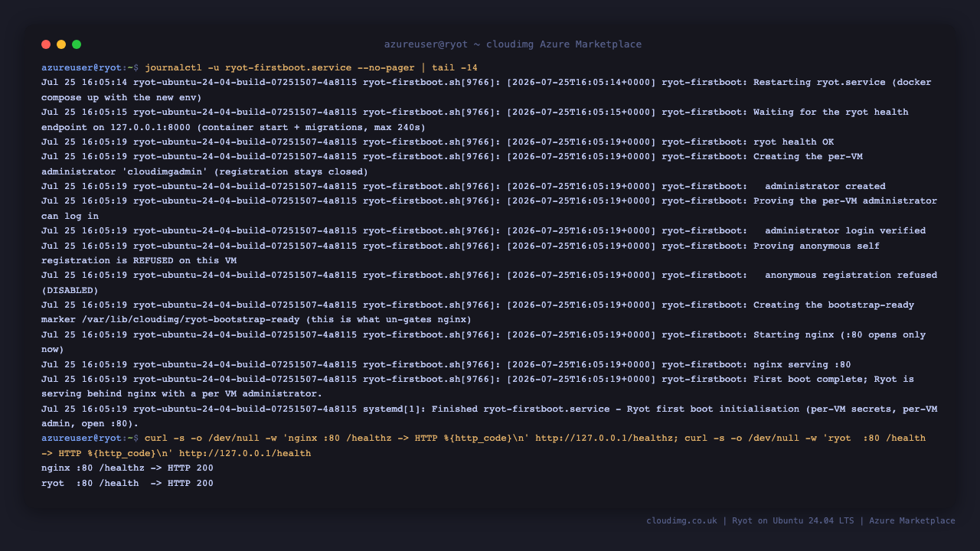The image size is (980, 551).
Task: Click the log line 'First boot complete; Ryot is'
Action: click(834, 379)
